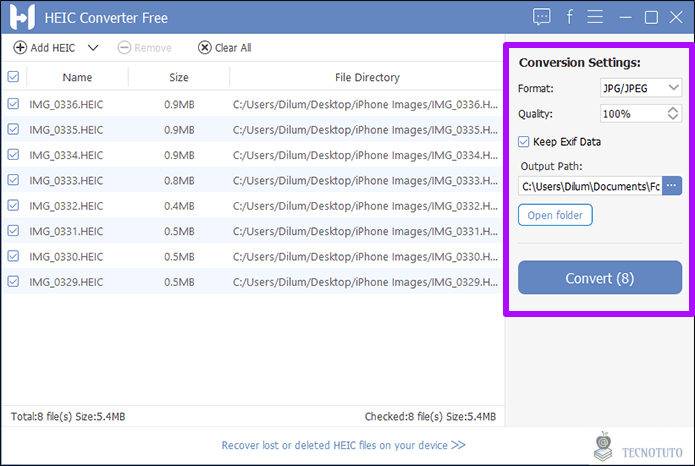695x466 pixels.
Task: Uncheck IMG_0329.HEIC checkbox
Action: tap(13, 281)
